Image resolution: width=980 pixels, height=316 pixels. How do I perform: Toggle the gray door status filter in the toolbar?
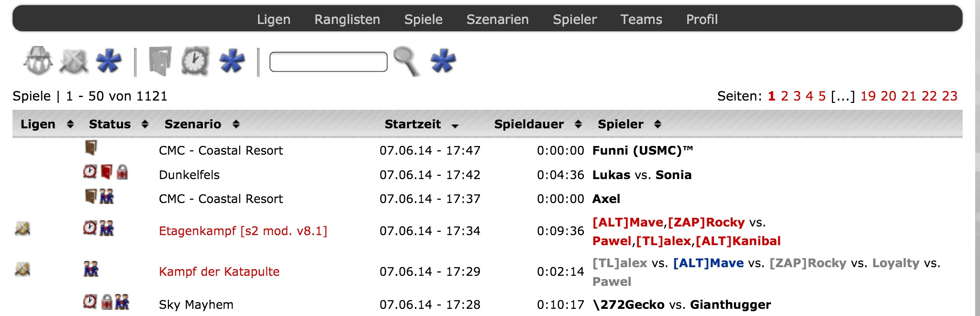click(x=160, y=61)
